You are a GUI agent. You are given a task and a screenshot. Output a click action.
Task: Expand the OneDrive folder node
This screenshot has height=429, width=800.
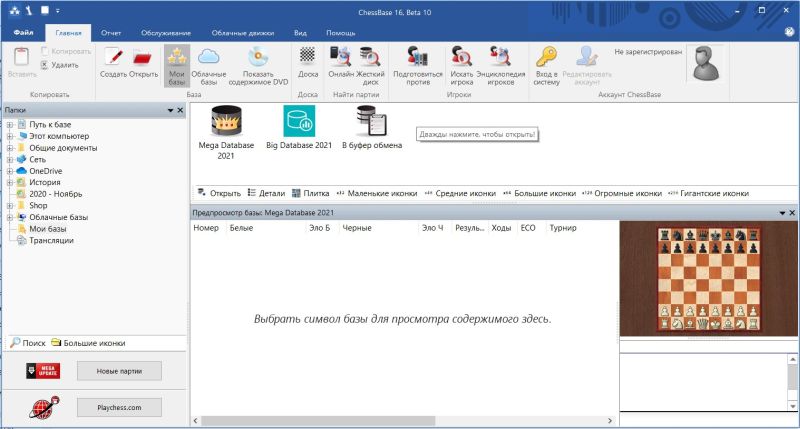[x=9, y=171]
